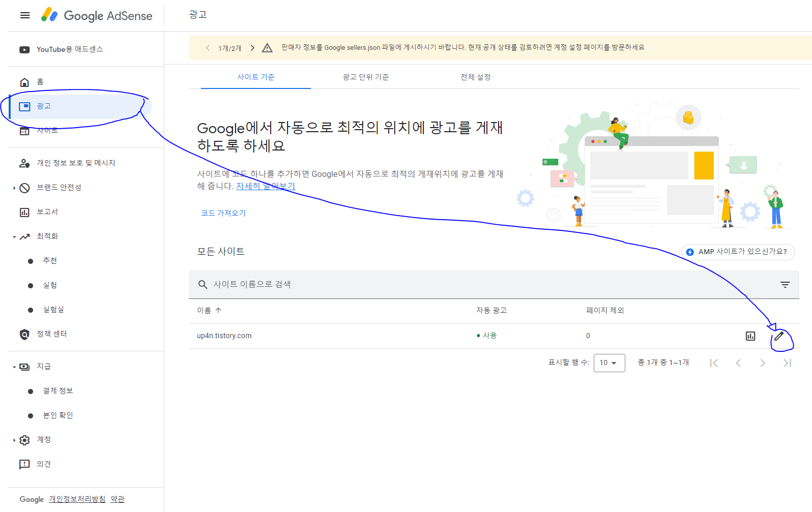Image resolution: width=812 pixels, height=512 pixels.
Task: Open 지급 payments item
Action: click(x=43, y=367)
